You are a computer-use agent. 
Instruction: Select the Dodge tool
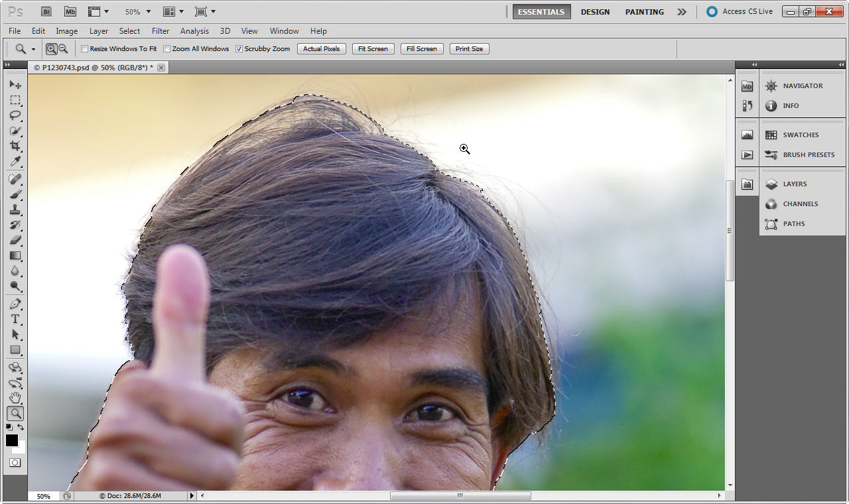(x=15, y=286)
